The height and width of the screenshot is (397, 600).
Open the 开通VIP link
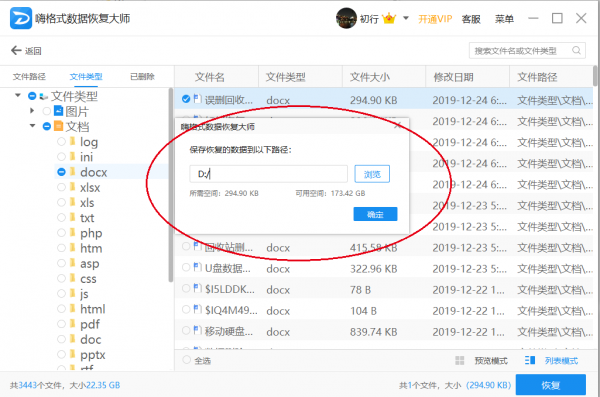[435, 19]
